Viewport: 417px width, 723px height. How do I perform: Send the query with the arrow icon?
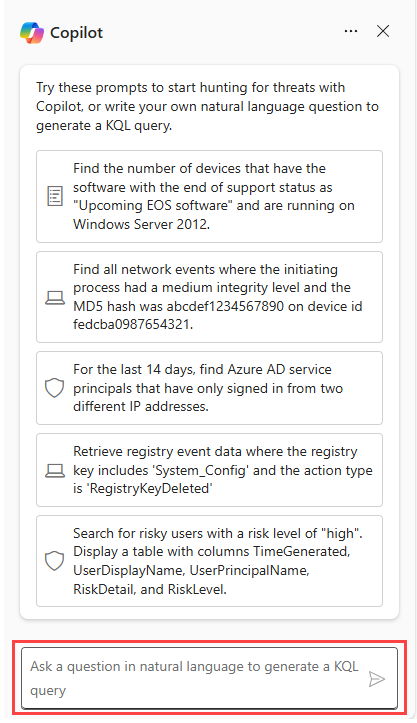[377, 679]
